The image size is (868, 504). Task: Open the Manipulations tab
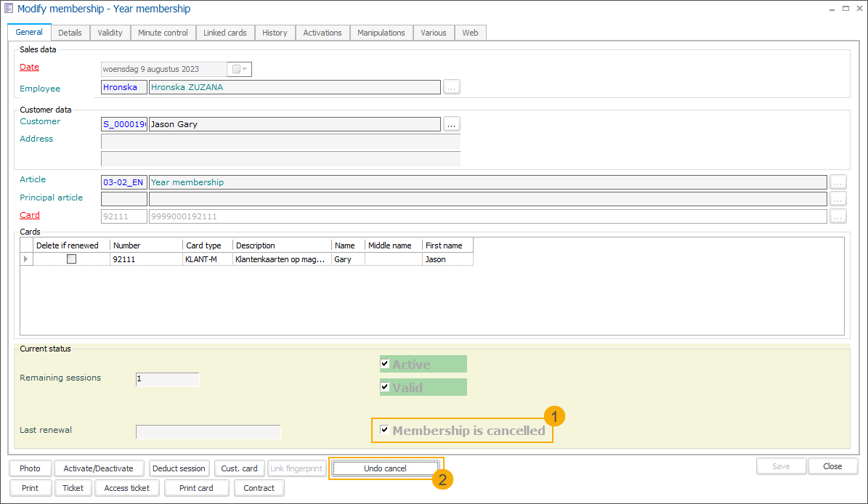click(x=381, y=33)
